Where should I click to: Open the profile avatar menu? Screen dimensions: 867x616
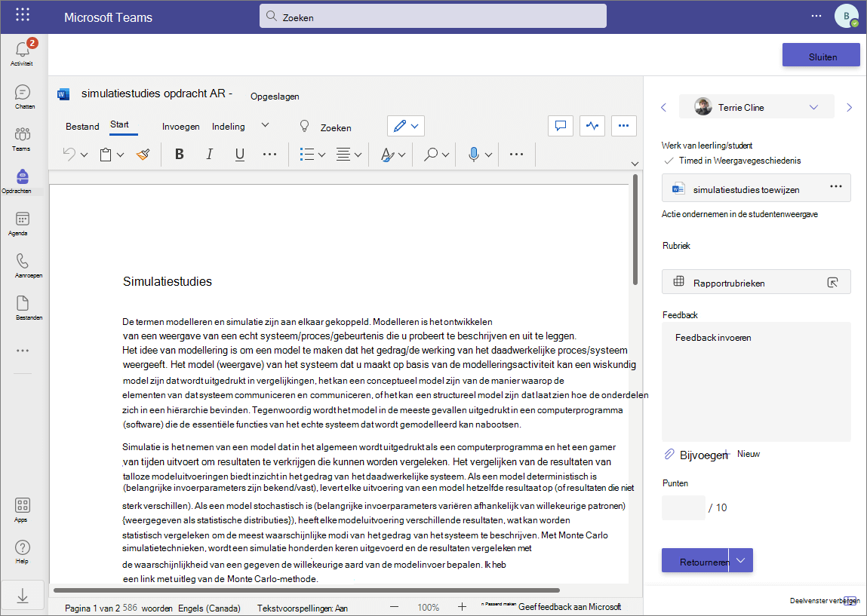pos(846,16)
